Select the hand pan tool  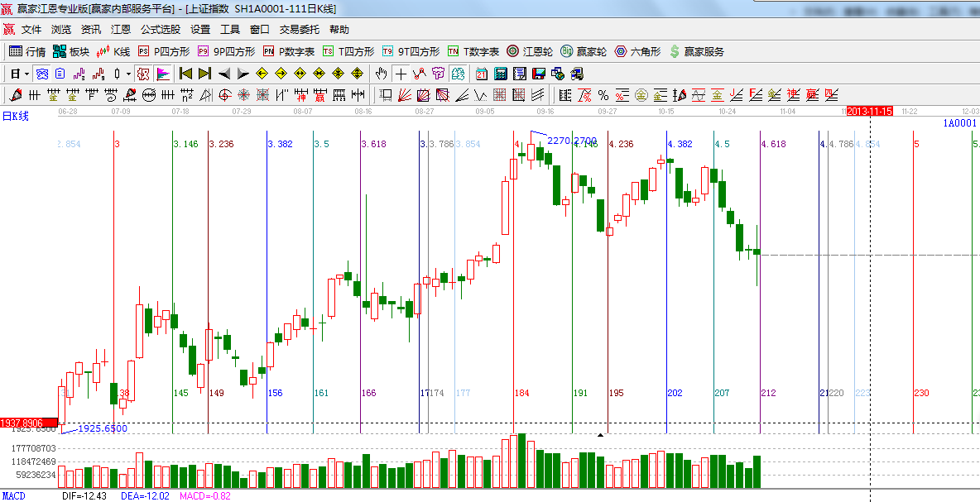point(381,74)
